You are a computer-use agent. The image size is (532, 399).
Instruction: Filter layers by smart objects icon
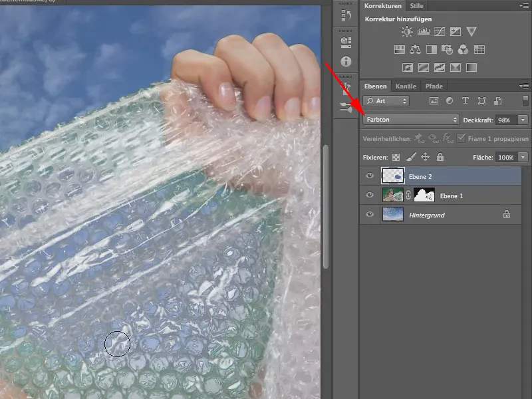pyautogui.click(x=497, y=101)
